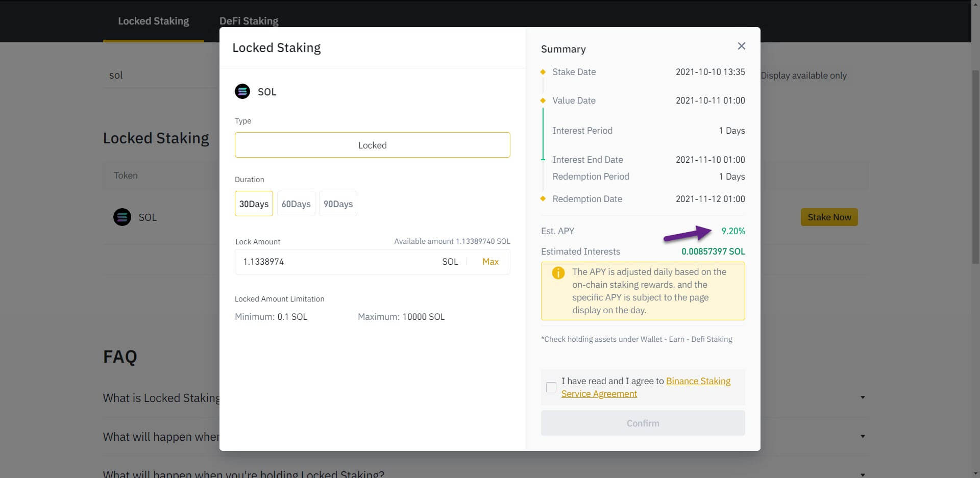Tick the Binance Staking agreement checkbox
980x478 pixels.
point(551,387)
